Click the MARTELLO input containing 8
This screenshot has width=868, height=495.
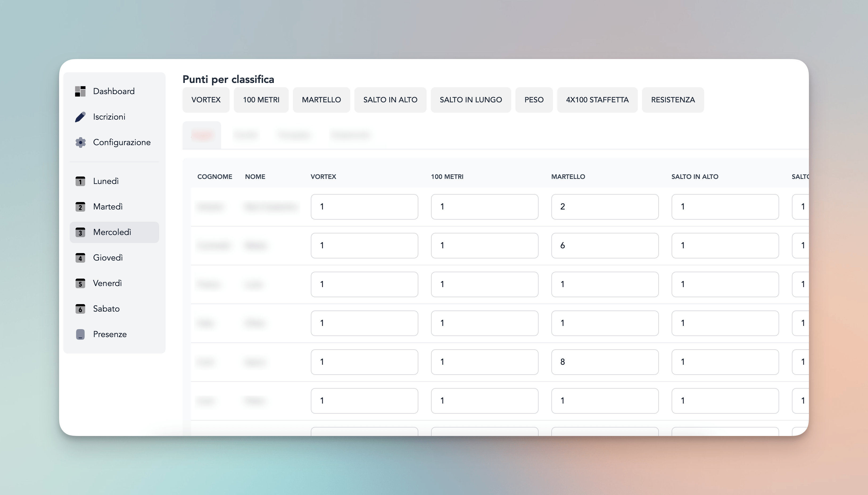tap(605, 362)
